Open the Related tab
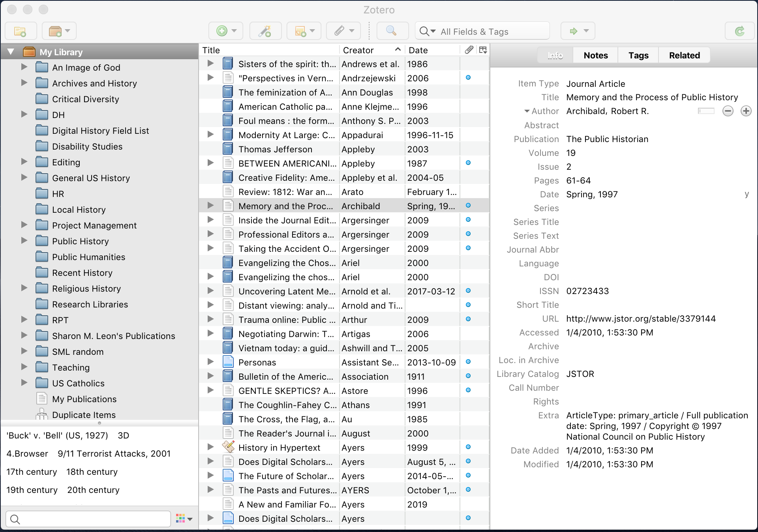Image resolution: width=758 pixels, height=532 pixels. 684,55
